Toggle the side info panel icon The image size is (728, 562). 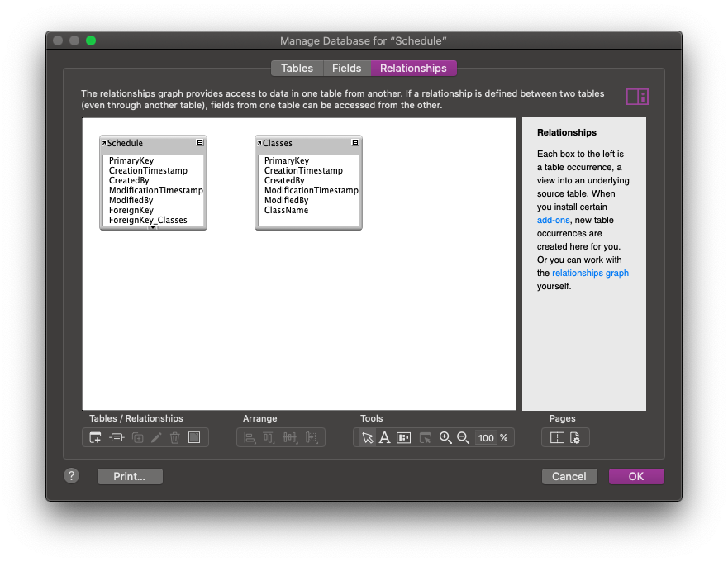coord(637,97)
